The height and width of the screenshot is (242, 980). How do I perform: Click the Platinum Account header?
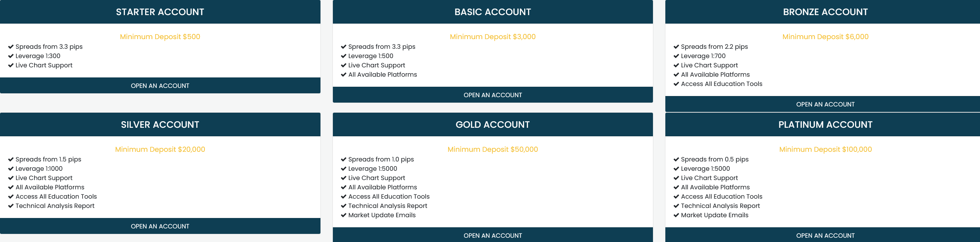[825, 125]
